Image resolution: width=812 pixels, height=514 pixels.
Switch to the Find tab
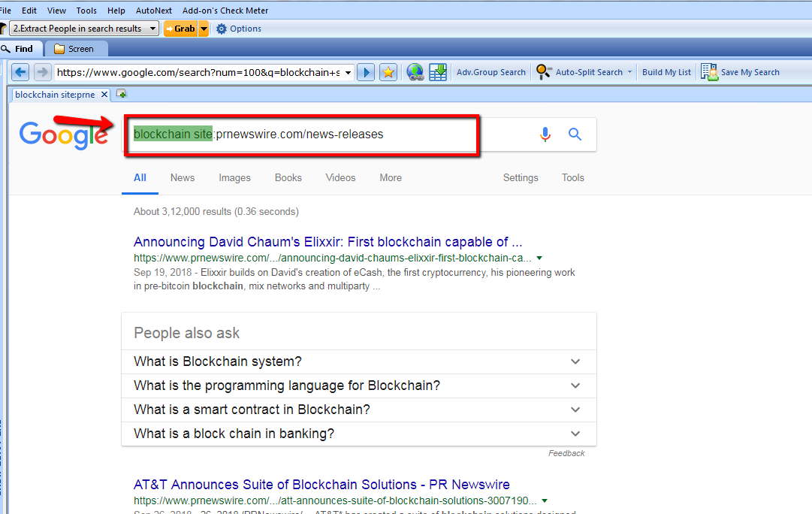click(21, 49)
